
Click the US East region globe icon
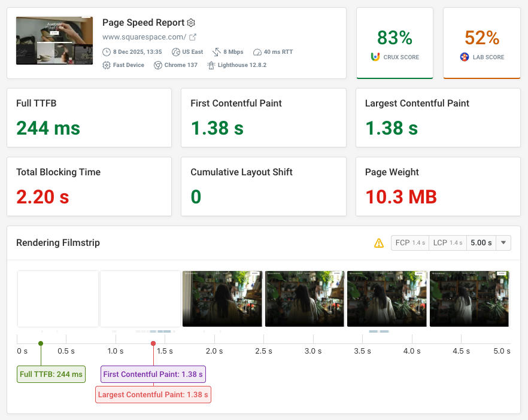(x=175, y=52)
